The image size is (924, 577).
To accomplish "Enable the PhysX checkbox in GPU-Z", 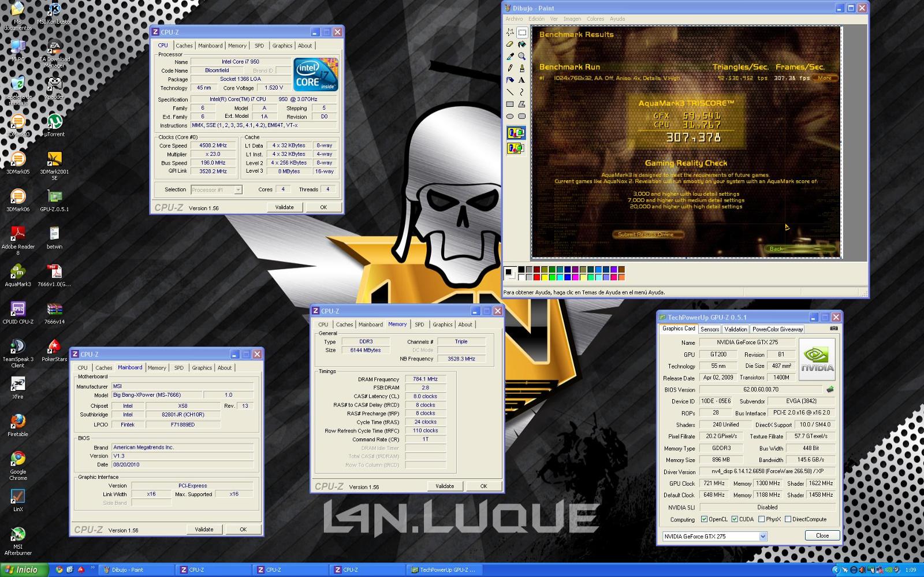I will click(761, 519).
